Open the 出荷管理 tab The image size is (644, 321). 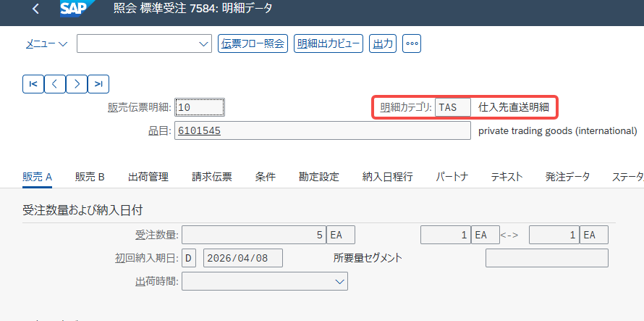point(148,177)
